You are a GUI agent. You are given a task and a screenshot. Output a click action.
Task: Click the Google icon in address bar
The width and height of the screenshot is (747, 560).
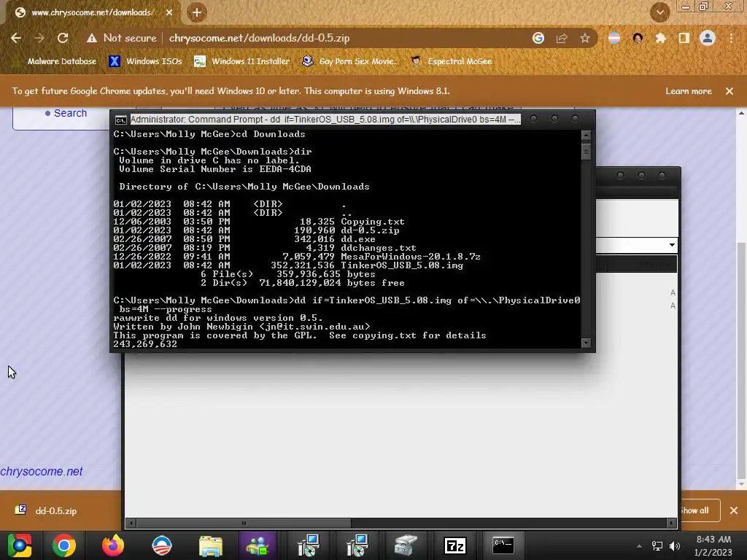click(x=538, y=38)
